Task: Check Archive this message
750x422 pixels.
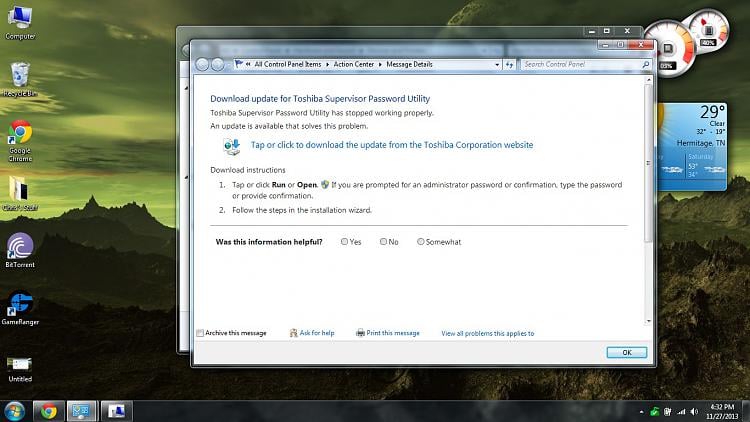Action: (200, 333)
